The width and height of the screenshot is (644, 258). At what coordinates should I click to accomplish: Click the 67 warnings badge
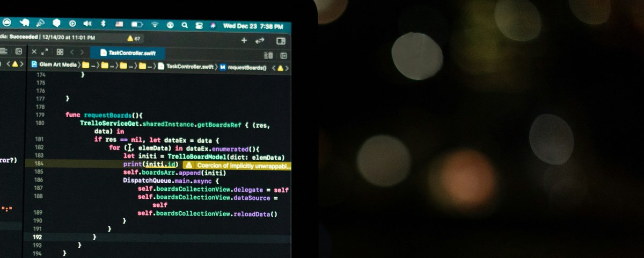coord(133,39)
